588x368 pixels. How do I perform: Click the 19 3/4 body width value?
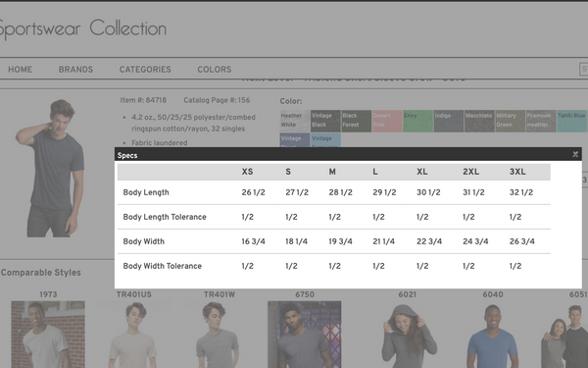tap(340, 241)
